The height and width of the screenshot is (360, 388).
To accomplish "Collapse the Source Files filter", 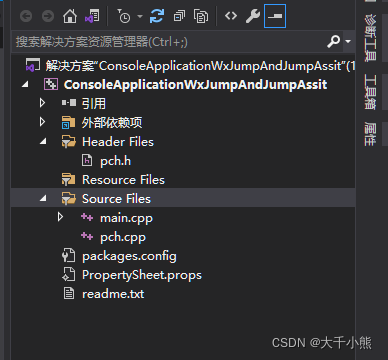I will (x=43, y=199).
